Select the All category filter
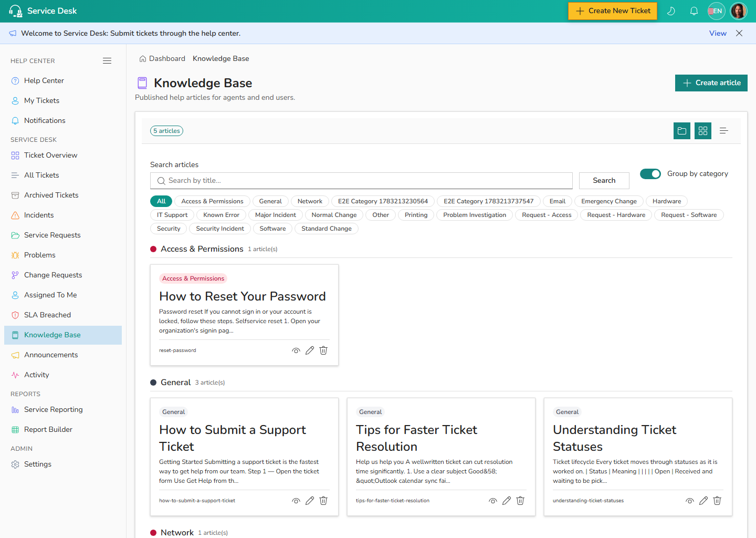756x538 pixels. 161,201
